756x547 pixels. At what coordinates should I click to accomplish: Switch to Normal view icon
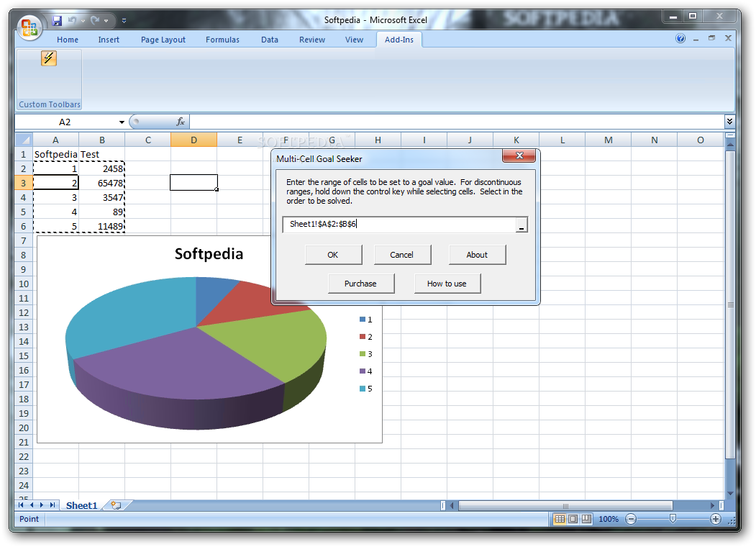pos(560,519)
